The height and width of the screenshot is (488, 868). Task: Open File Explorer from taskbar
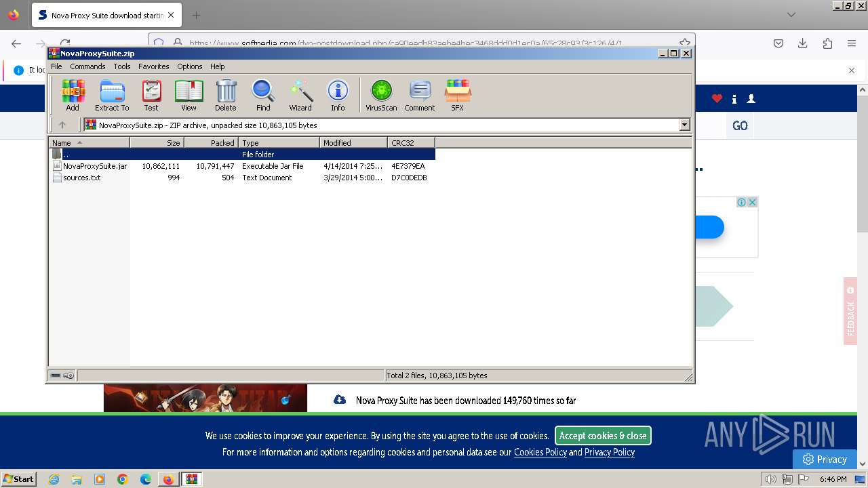point(77,479)
